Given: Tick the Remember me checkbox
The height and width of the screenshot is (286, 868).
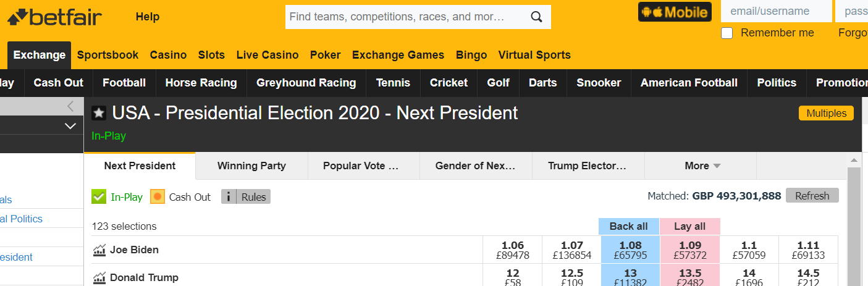Looking at the screenshot, I should (x=727, y=33).
